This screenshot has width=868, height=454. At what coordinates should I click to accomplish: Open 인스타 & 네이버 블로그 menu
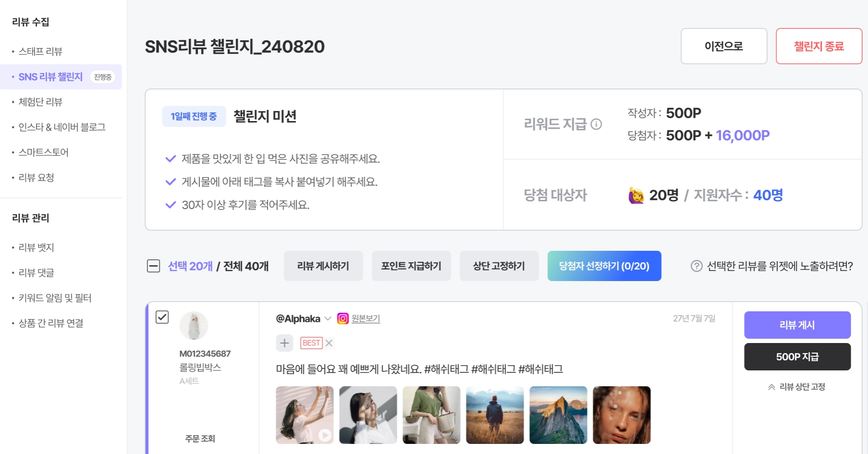tap(61, 127)
